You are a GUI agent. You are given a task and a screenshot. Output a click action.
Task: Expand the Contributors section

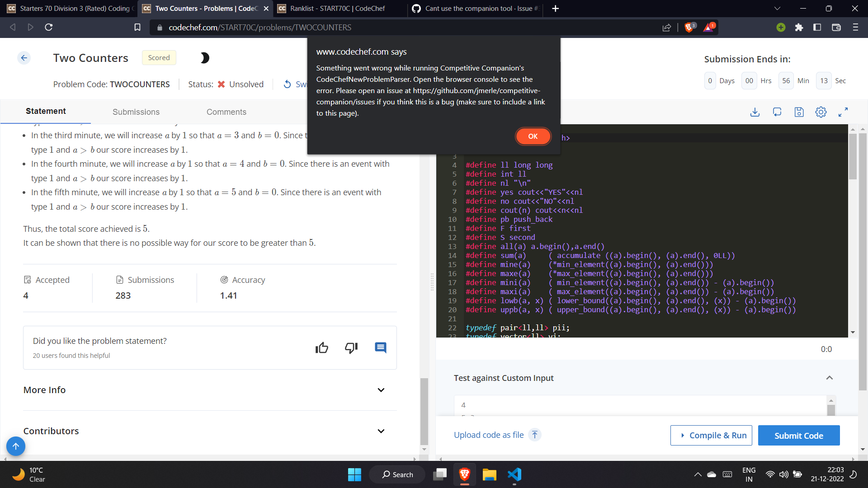click(x=381, y=431)
